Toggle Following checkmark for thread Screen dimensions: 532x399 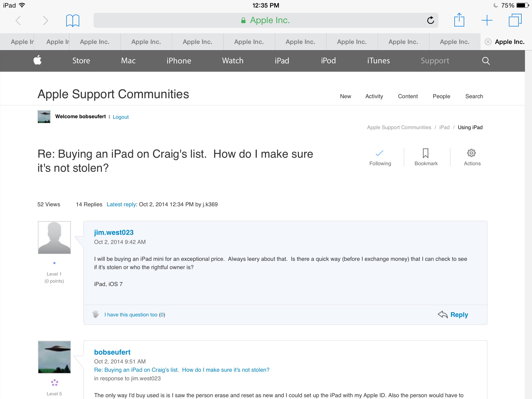[380, 157]
